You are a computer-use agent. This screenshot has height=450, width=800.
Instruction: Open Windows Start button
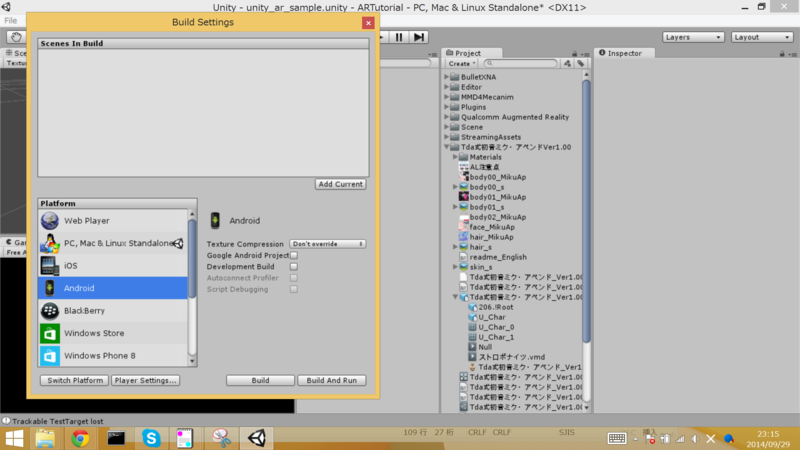(14, 438)
